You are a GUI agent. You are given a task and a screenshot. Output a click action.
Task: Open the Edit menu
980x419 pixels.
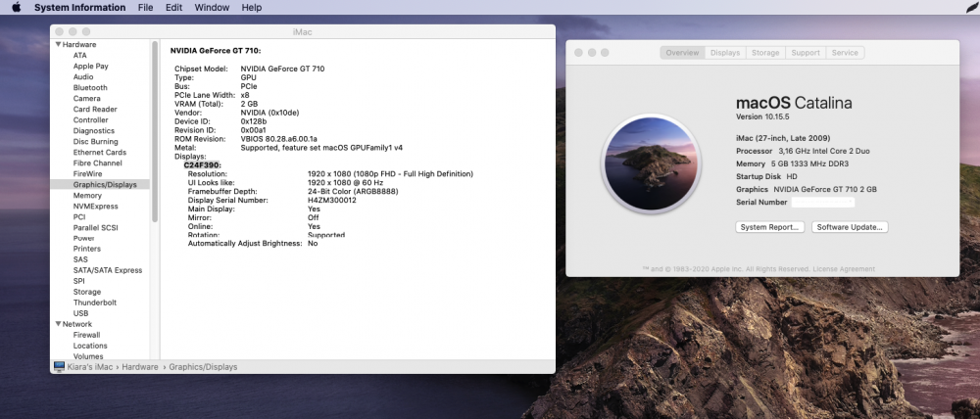pyautogui.click(x=173, y=8)
